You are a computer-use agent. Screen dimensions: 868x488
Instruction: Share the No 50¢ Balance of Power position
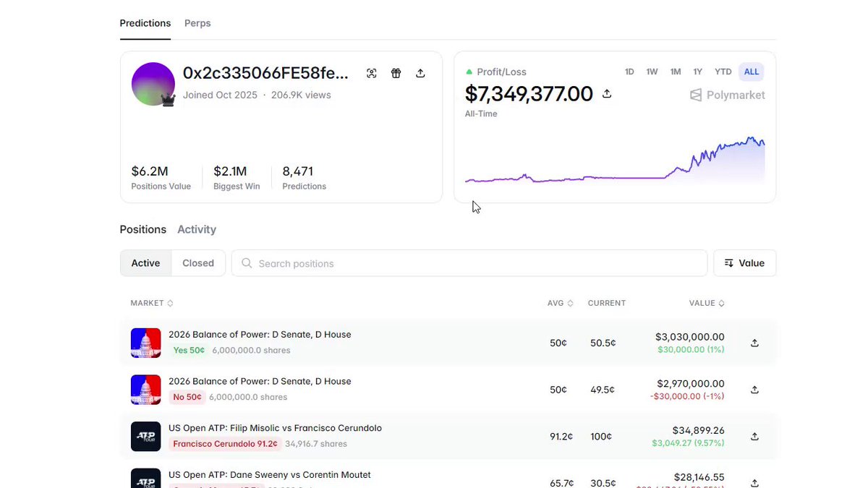tap(754, 390)
